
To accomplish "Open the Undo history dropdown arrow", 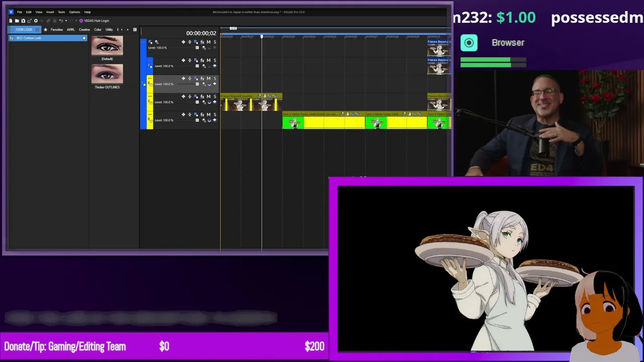I will (66, 21).
